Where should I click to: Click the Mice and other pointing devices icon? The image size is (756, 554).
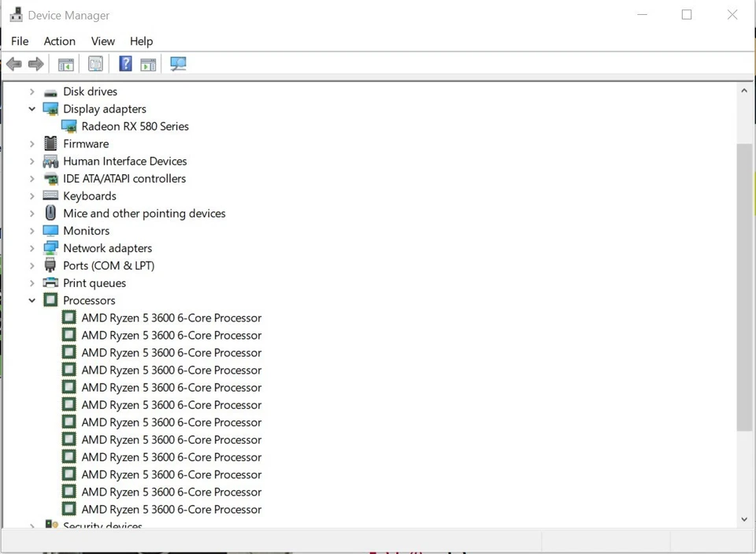point(50,213)
